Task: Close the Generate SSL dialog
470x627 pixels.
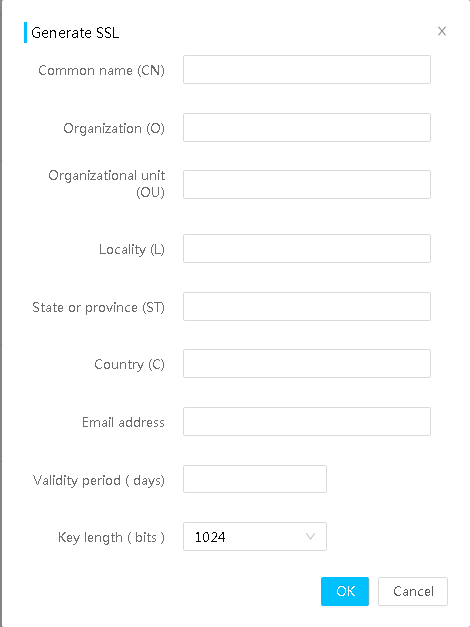Action: (442, 31)
